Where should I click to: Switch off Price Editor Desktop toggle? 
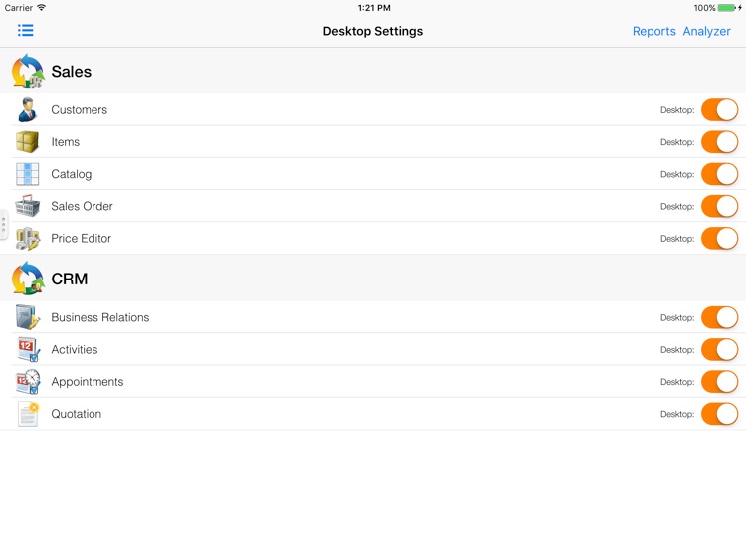[719, 238]
